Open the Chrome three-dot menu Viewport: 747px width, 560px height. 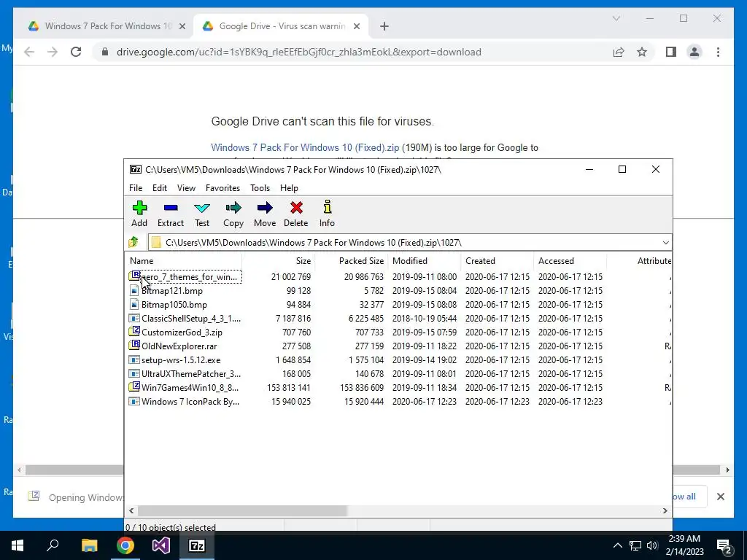coord(718,52)
